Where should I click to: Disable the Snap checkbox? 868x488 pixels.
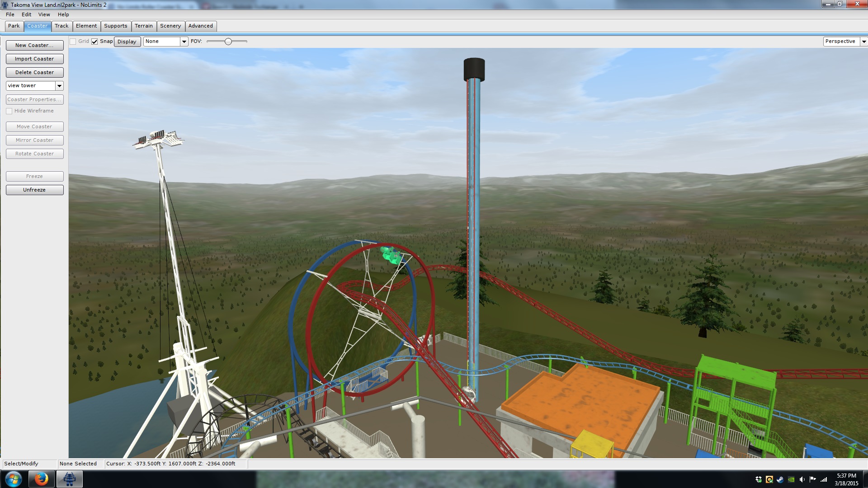94,42
